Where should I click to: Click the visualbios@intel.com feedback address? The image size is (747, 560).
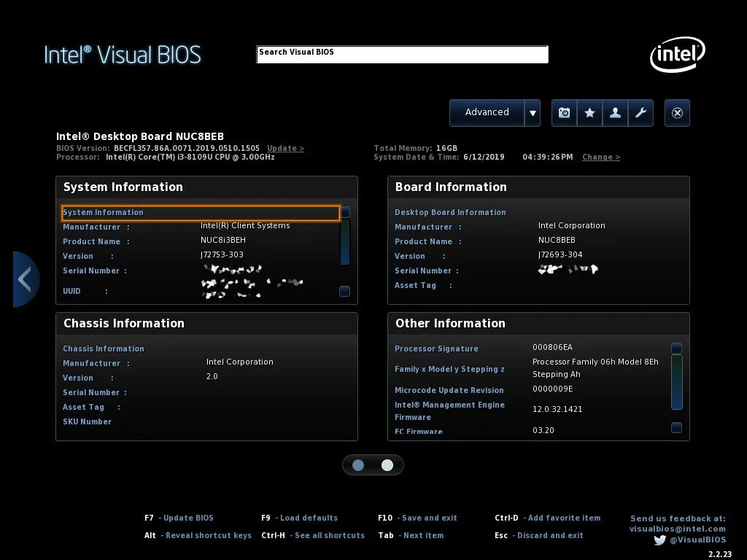tap(678, 529)
